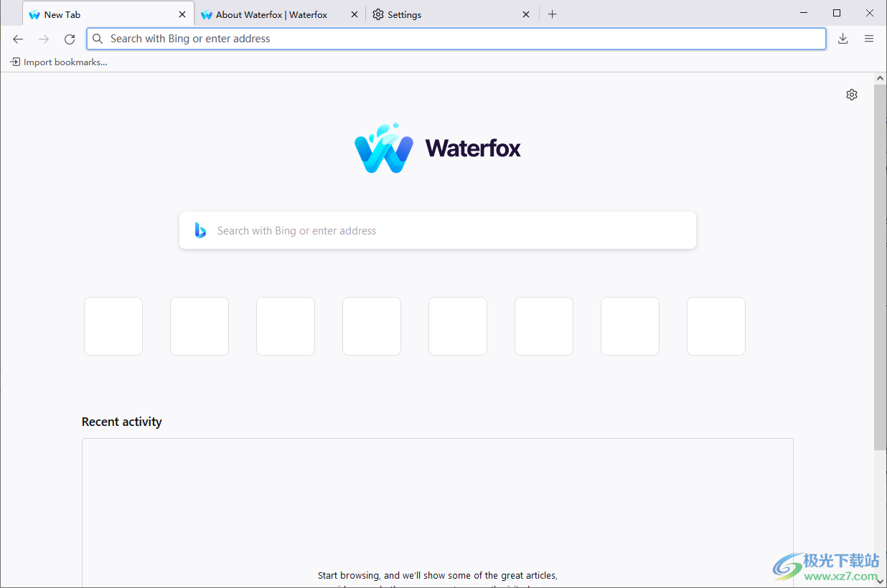Open new tab with plus button

(552, 14)
